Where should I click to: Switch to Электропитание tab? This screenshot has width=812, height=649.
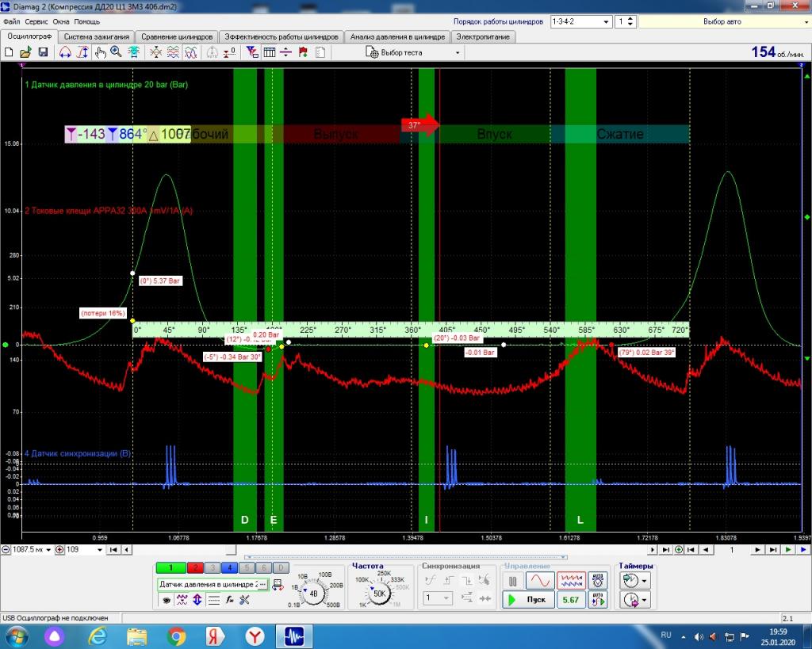click(x=483, y=36)
